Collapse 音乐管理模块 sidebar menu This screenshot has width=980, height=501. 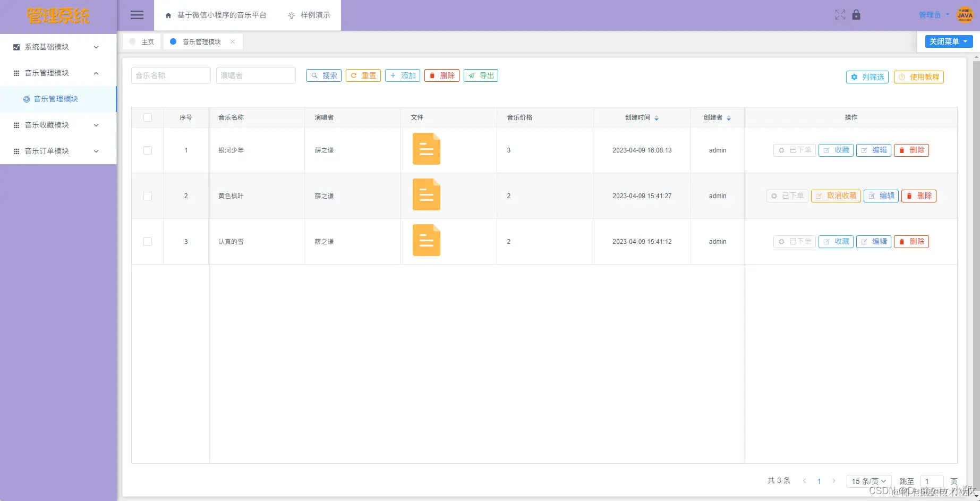point(58,73)
